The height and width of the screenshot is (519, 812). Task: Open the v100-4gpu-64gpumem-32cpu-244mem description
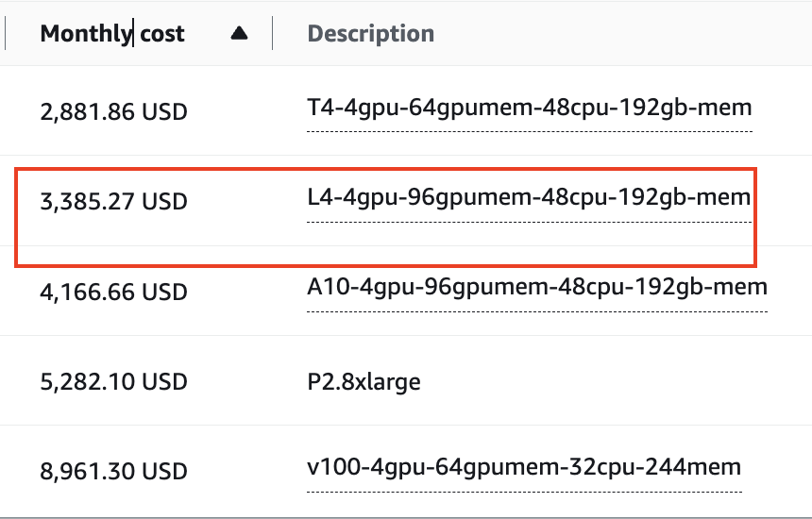click(524, 467)
